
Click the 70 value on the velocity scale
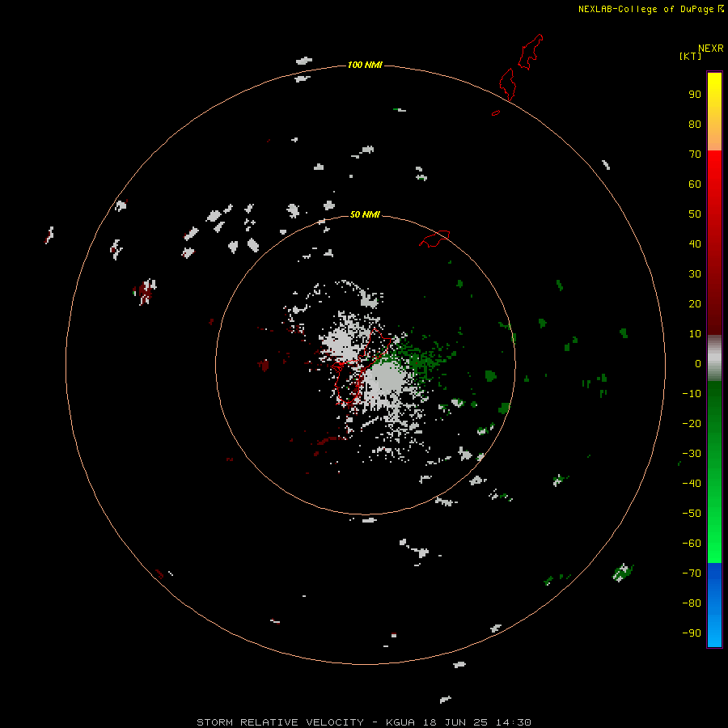pyautogui.click(x=695, y=154)
